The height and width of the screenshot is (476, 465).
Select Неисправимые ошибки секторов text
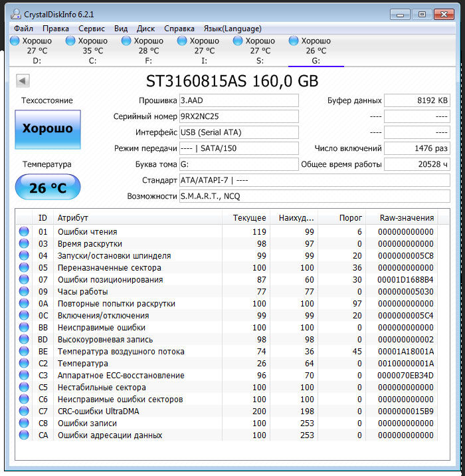point(120,400)
